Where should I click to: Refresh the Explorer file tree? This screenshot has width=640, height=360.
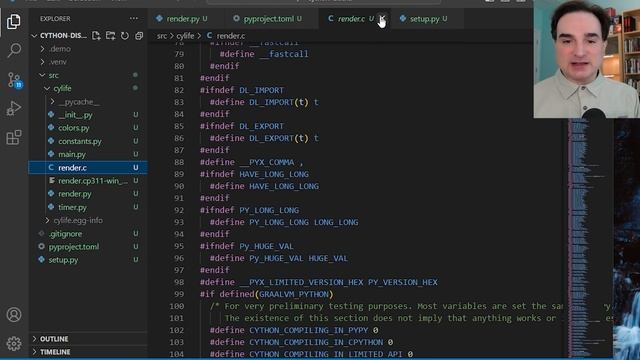pos(124,36)
